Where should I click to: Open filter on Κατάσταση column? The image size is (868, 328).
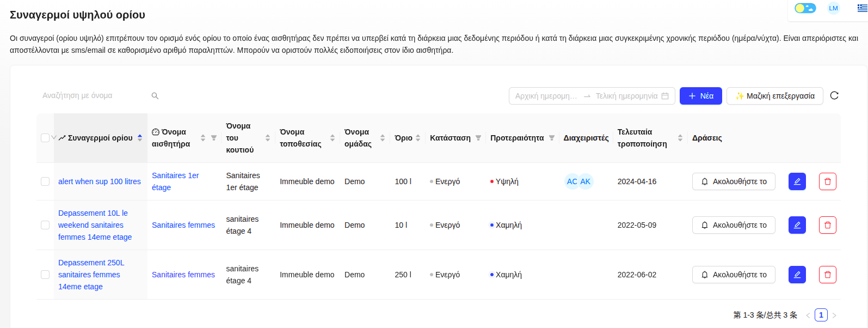tap(478, 138)
